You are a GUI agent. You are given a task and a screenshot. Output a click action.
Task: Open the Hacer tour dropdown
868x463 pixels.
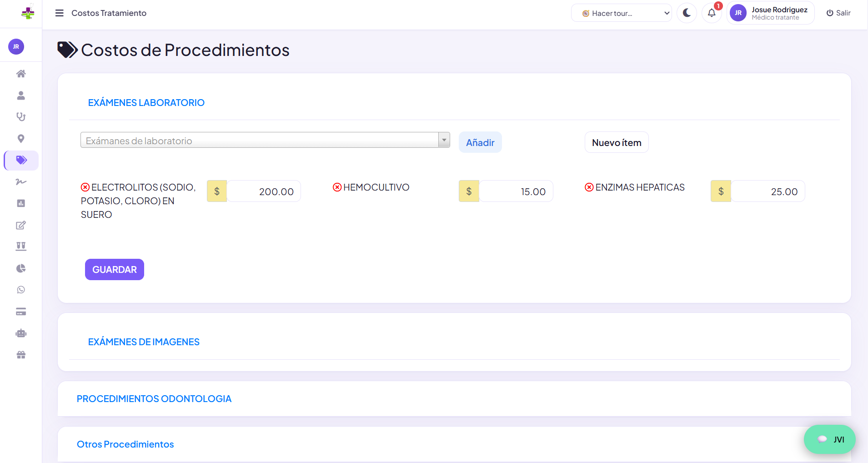[621, 13]
